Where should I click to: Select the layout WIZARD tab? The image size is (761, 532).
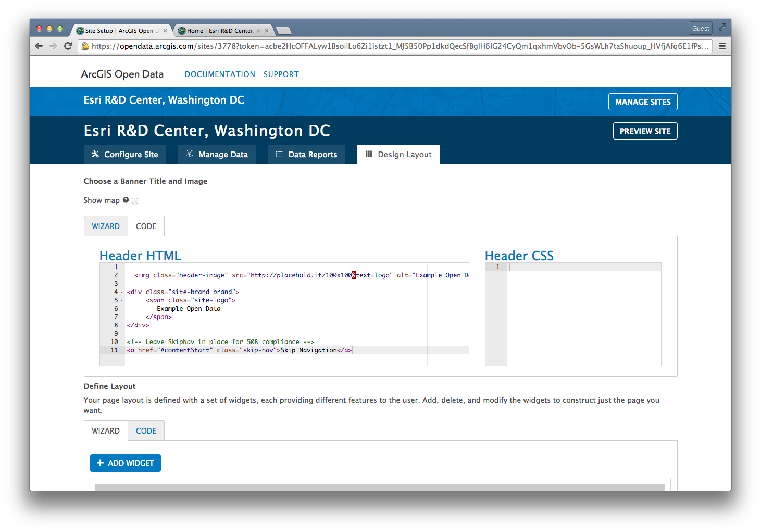coord(106,431)
